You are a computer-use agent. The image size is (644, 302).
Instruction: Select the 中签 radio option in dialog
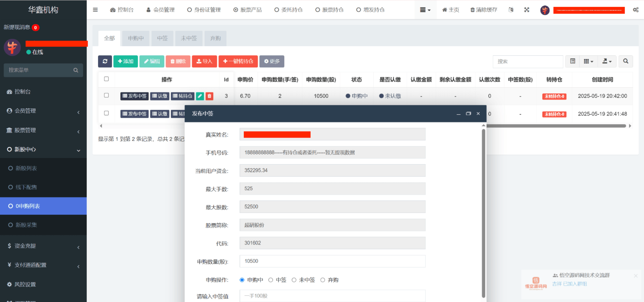[x=271, y=280]
